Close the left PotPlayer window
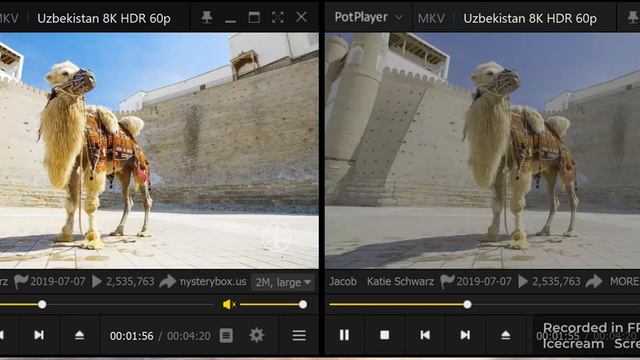The width and height of the screenshot is (640, 360). point(302,17)
